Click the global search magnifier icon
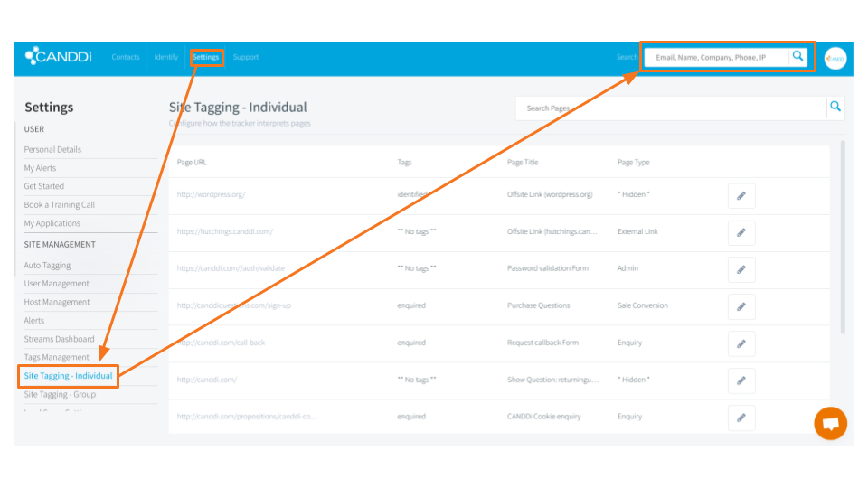 (797, 56)
